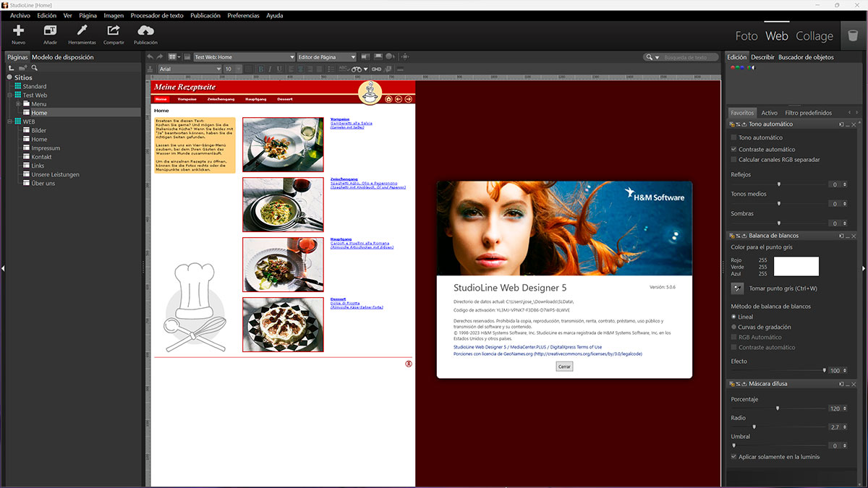This screenshot has height=488, width=868.
Task: Click the Zwischengang link beside pasta photo
Action: click(344, 179)
